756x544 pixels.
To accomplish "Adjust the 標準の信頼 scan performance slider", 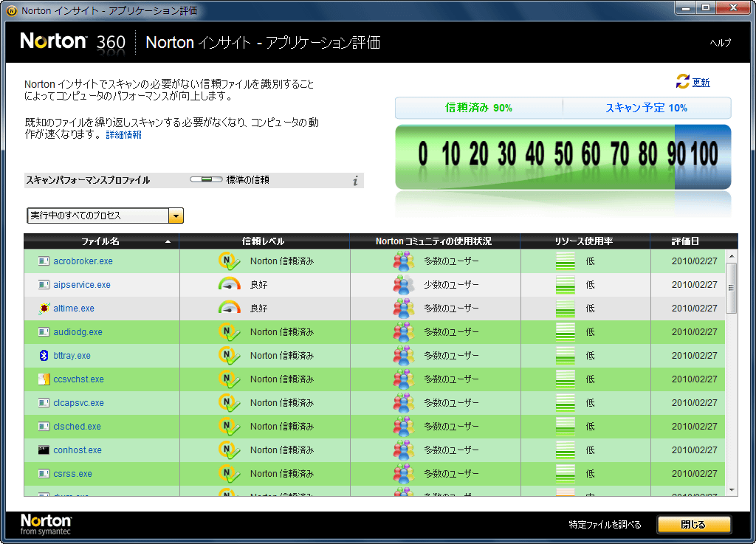I will coord(207,179).
